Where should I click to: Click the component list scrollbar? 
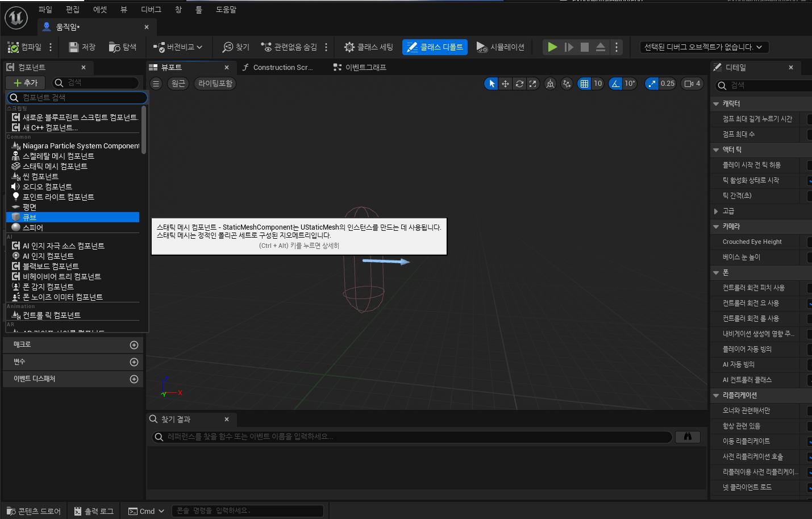(144, 130)
